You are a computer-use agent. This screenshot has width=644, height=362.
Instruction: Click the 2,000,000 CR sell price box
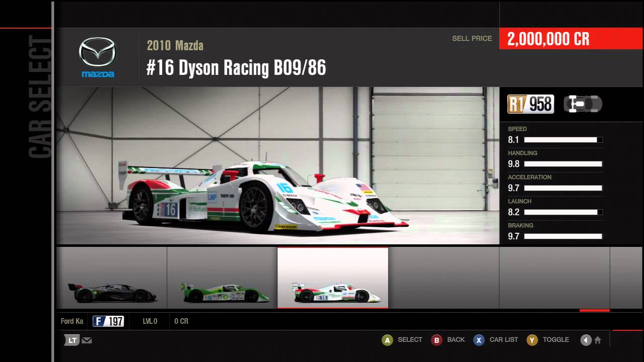click(572, 39)
